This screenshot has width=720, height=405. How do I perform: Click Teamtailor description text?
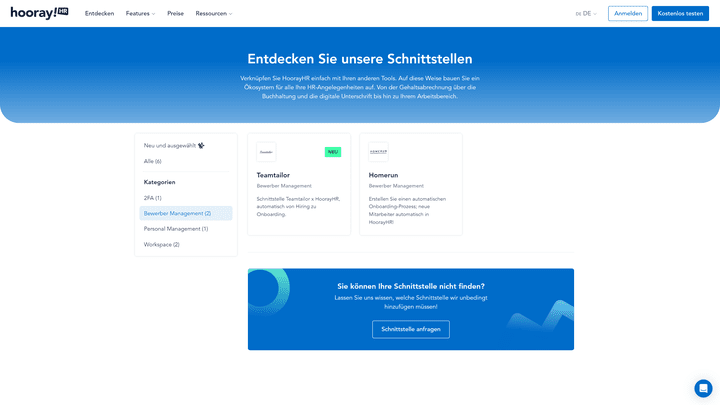click(298, 207)
